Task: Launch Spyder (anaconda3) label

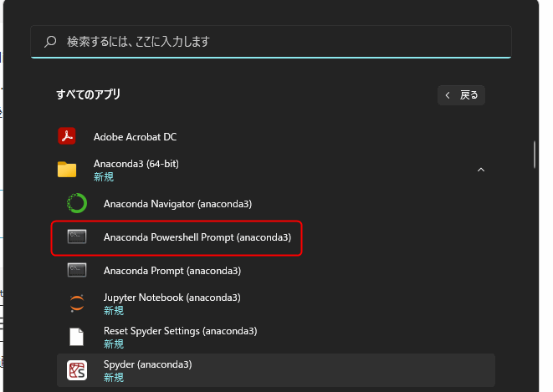Action: pos(148,364)
